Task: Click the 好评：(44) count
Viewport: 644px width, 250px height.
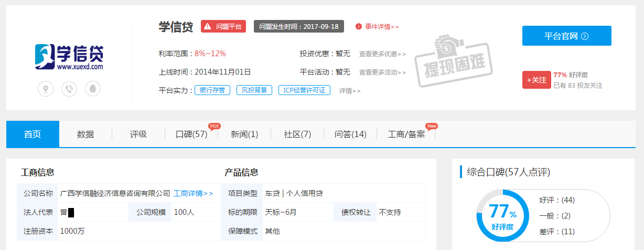Action: 557,200
